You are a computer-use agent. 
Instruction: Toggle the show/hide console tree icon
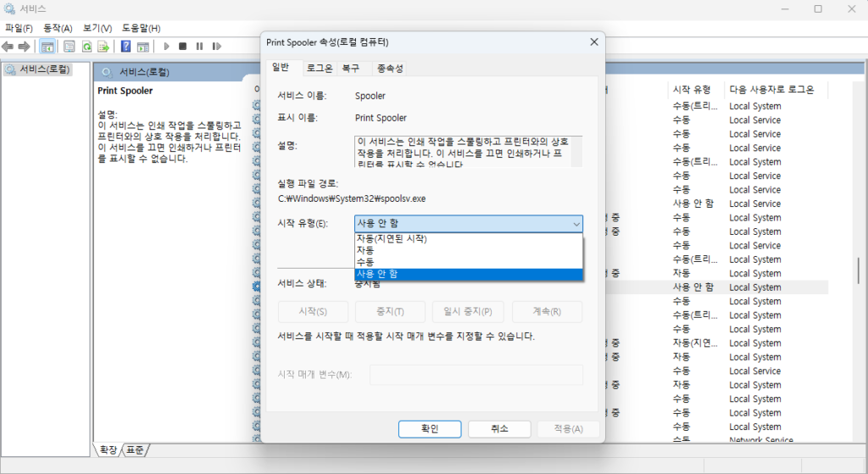point(47,47)
